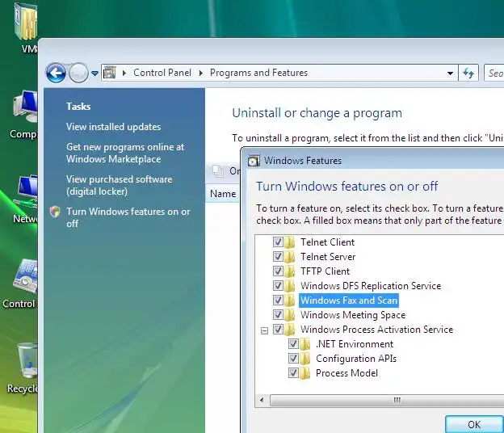Focus the Search box
Image resolution: width=504 pixels, height=433 pixels.
pos(494,74)
